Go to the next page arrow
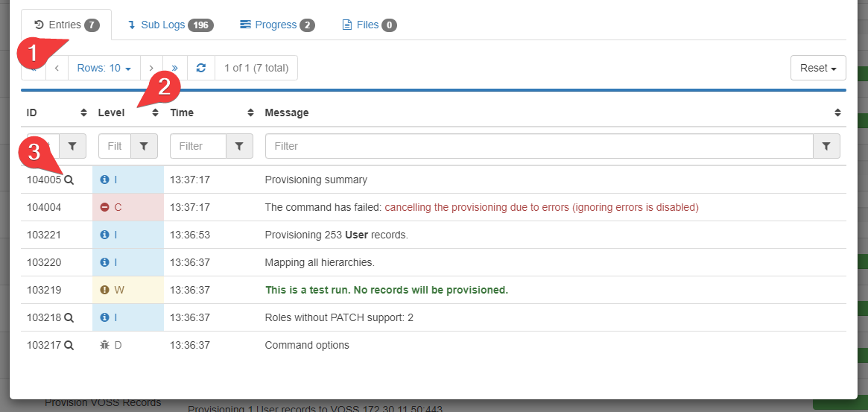The height and width of the screenshot is (412, 868). pos(151,68)
